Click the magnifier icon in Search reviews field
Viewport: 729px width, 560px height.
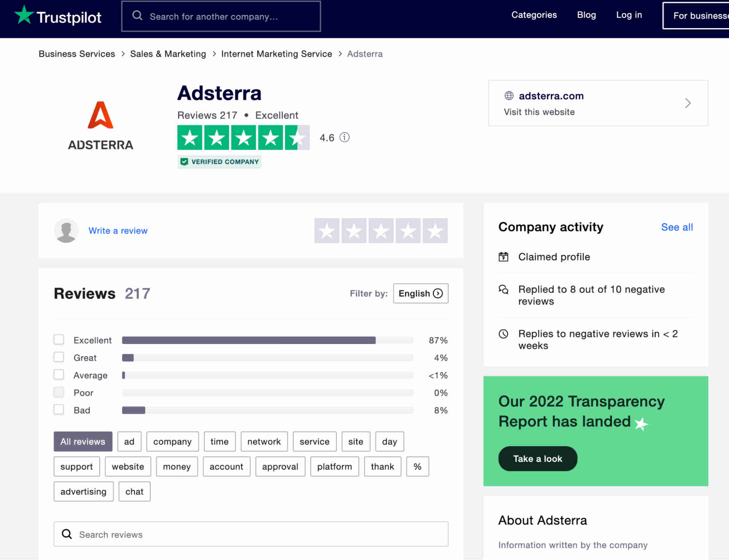point(67,534)
